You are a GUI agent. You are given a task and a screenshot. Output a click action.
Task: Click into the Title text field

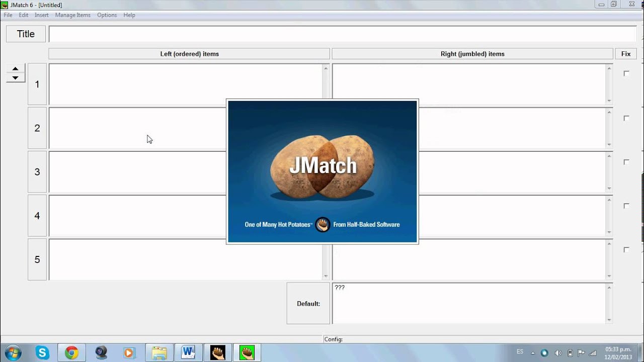pyautogui.click(x=343, y=34)
